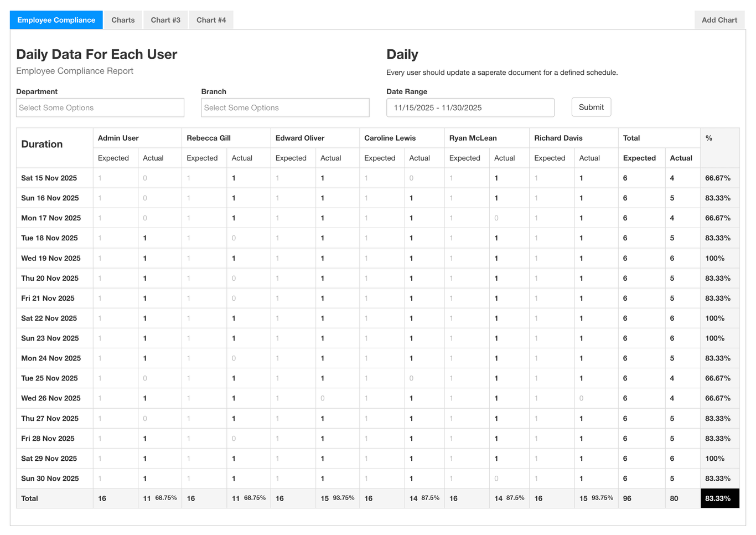The width and height of the screenshot is (756, 535).
Task: Click the Total label in the bottom row
Action: (x=29, y=498)
